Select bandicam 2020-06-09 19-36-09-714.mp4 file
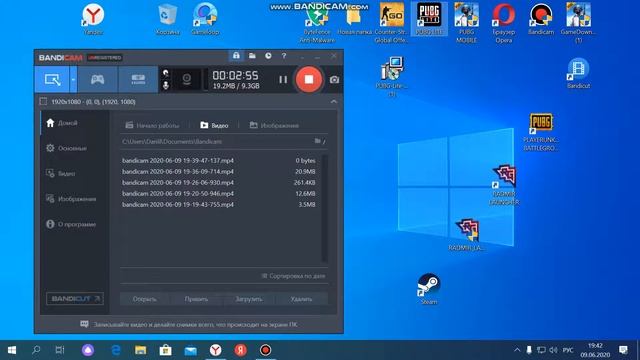 [219, 171]
